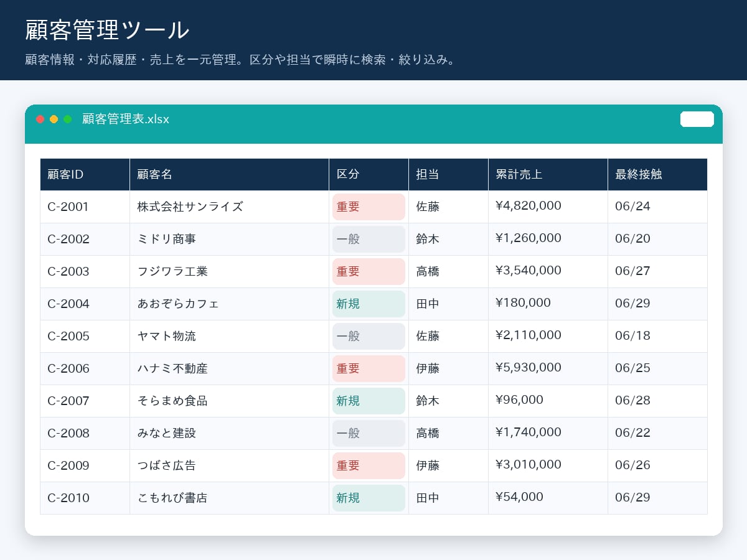
Task: Click customer name あおぞらカフェ
Action: pyautogui.click(x=179, y=304)
